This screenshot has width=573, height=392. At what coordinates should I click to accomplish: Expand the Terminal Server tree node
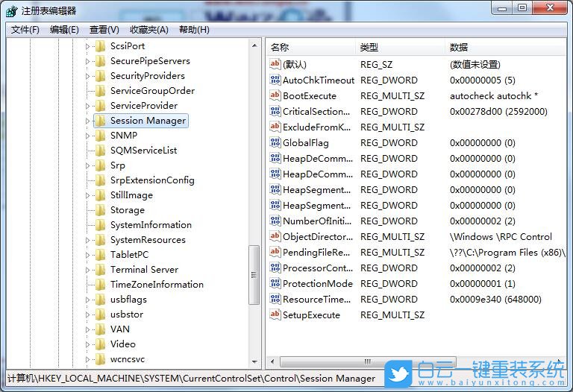coord(87,270)
